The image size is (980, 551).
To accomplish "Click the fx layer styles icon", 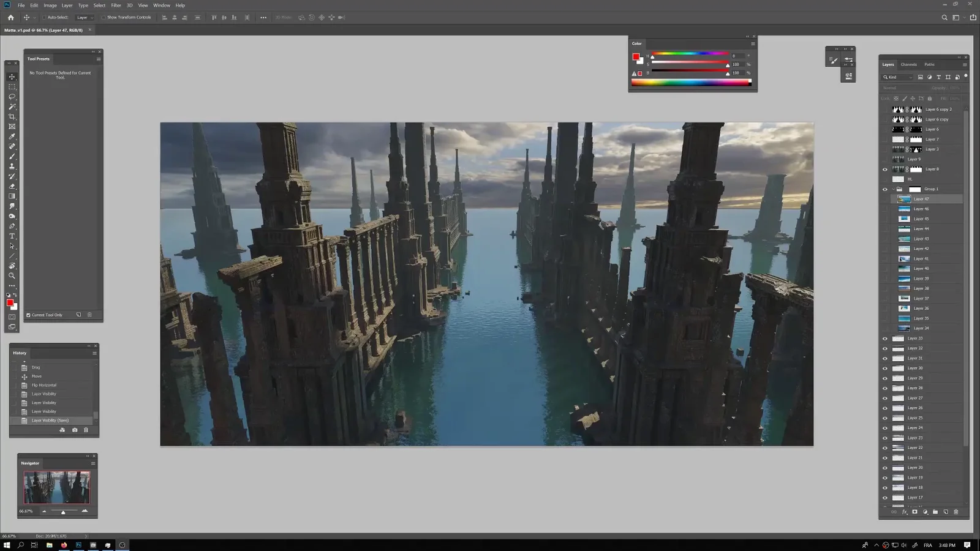I will 904,512.
